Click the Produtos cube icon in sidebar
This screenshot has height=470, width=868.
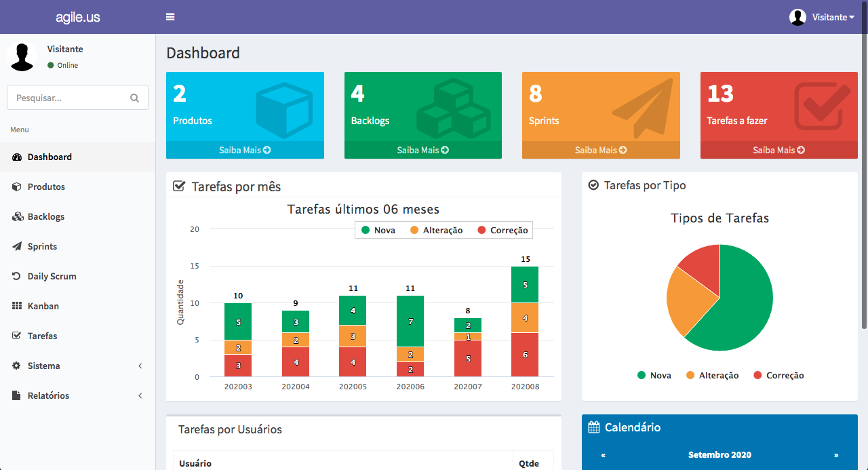click(x=17, y=187)
